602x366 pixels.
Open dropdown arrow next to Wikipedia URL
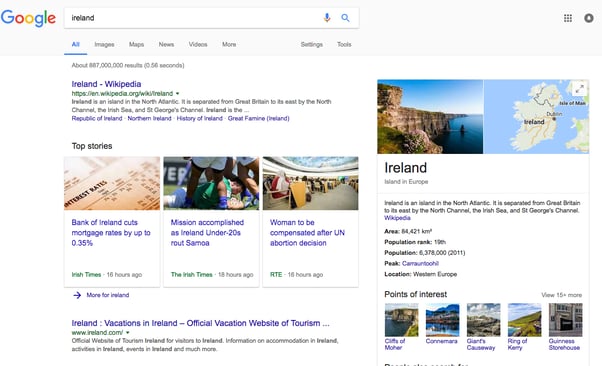177,93
